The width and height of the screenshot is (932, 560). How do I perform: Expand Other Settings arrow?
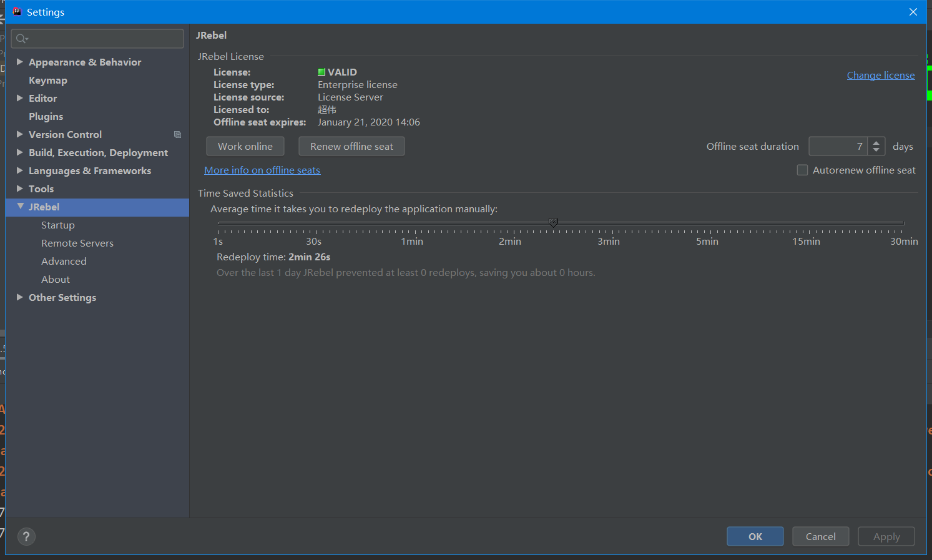click(20, 297)
